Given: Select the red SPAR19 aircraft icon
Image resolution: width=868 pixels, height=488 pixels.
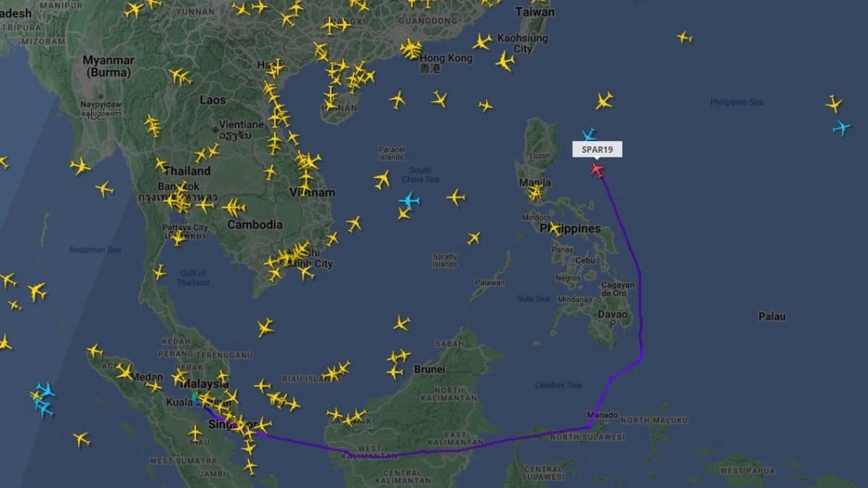Looking at the screenshot, I should pyautogui.click(x=597, y=169).
